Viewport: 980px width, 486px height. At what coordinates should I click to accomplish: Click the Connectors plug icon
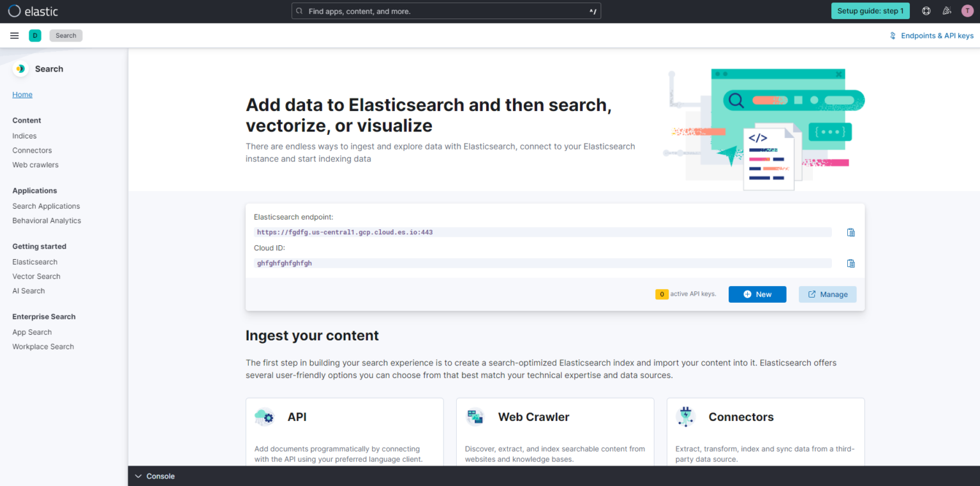(685, 416)
